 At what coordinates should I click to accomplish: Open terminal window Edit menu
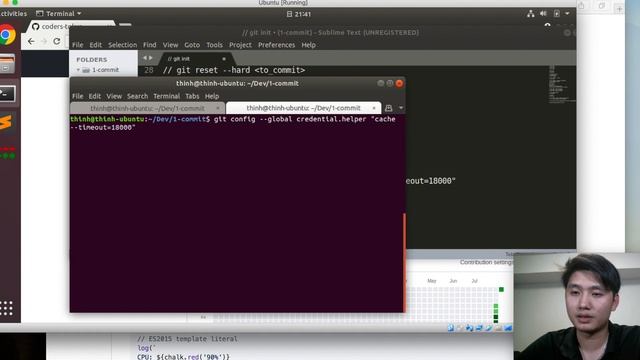tap(95, 96)
